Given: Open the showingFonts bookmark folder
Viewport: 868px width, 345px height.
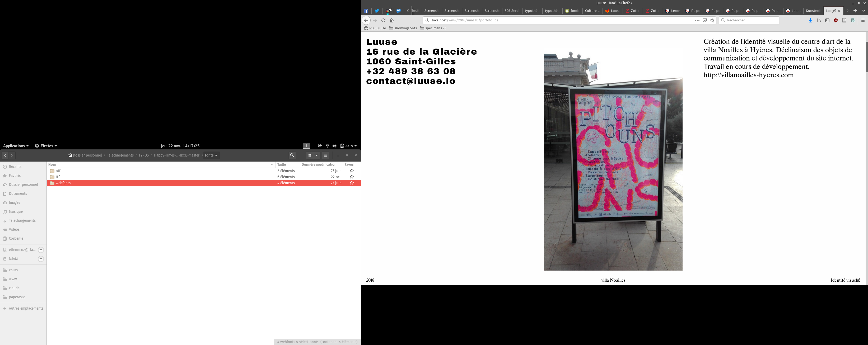Looking at the screenshot, I should tap(403, 28).
